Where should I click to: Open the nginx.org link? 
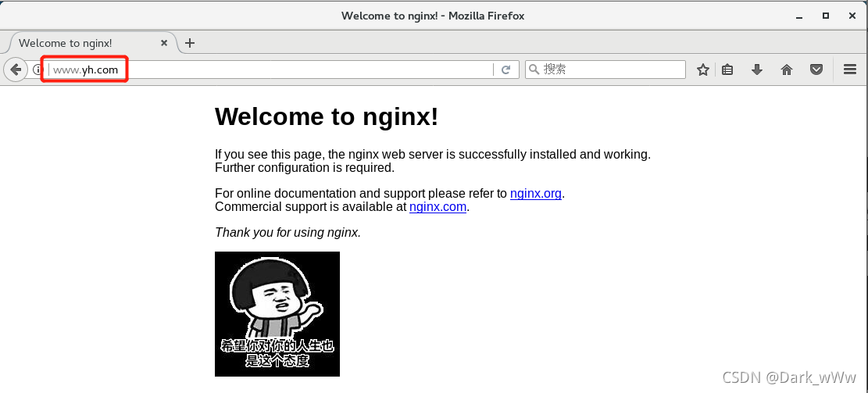click(x=536, y=194)
